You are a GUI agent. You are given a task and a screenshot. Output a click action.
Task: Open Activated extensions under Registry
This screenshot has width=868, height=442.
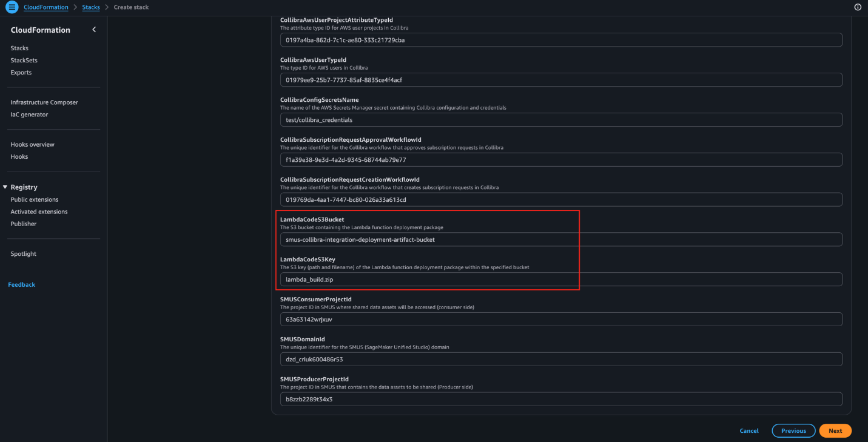click(x=39, y=212)
